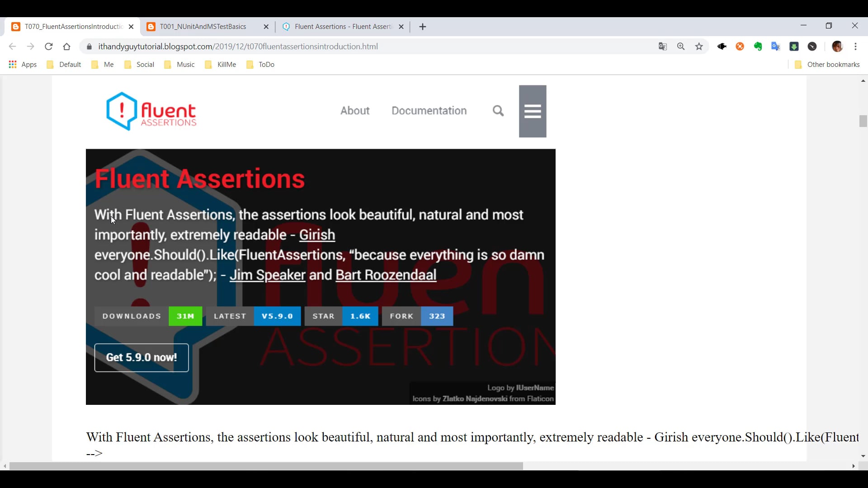
Task: Click the Get 5.9.0 now button
Action: pos(141,357)
